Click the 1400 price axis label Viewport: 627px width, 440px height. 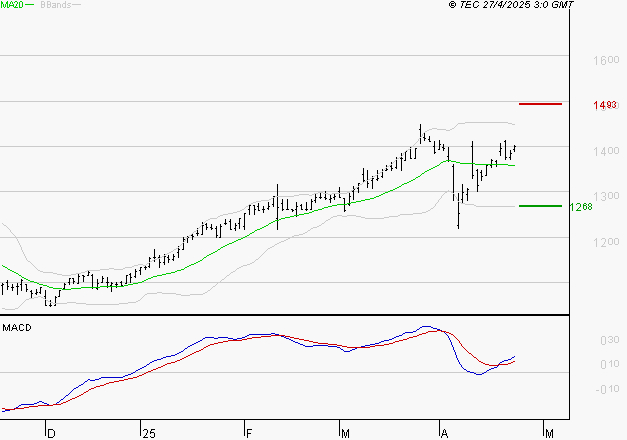tap(606, 151)
